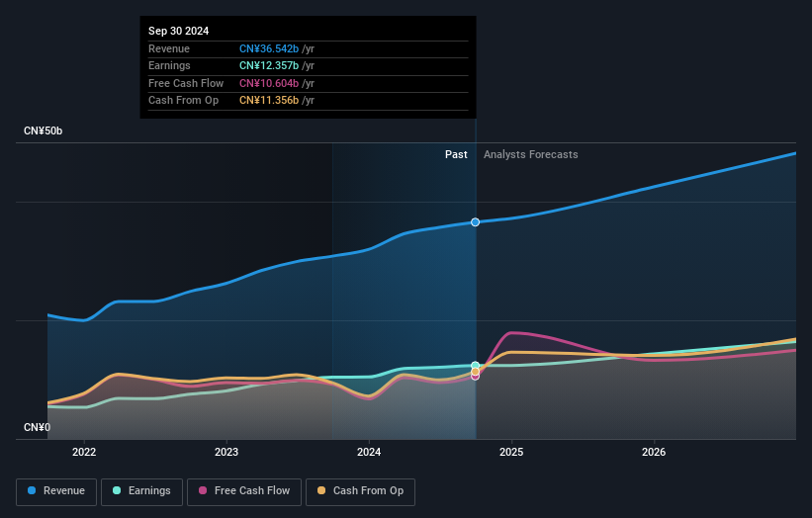
Task: Click the Free Cash Flow label in tooltip
Action: coord(186,83)
